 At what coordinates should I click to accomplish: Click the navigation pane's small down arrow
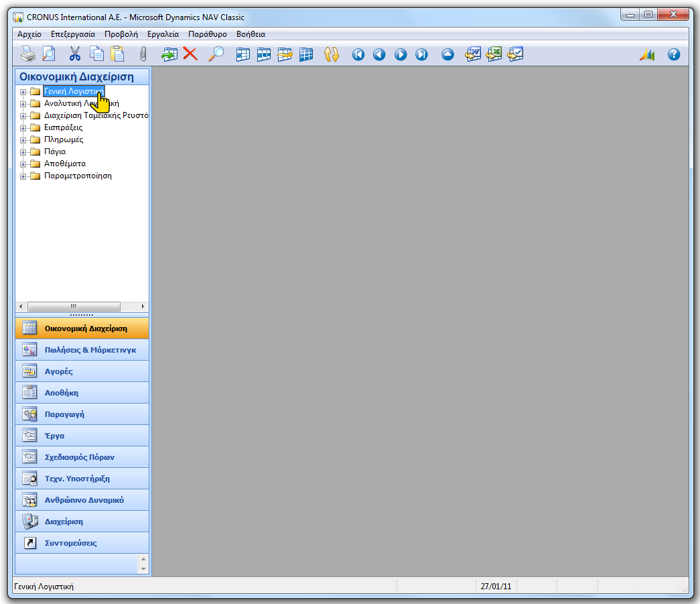click(143, 568)
